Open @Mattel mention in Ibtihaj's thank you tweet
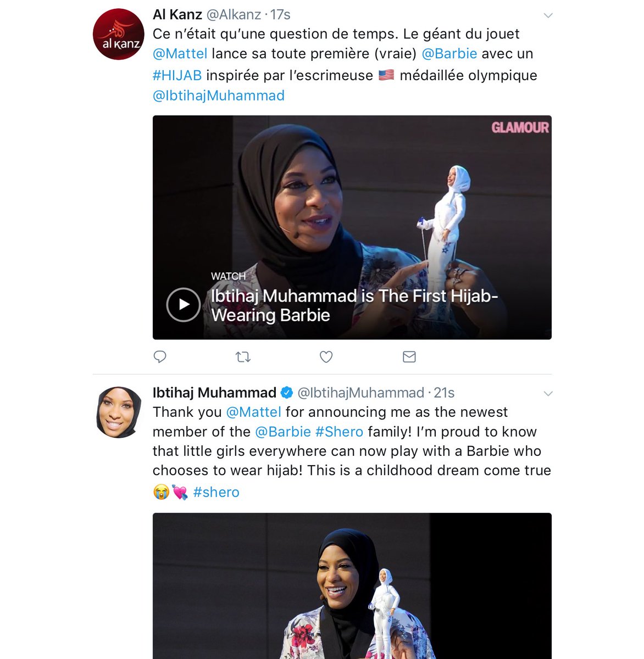This screenshot has height=659, width=644. [254, 412]
